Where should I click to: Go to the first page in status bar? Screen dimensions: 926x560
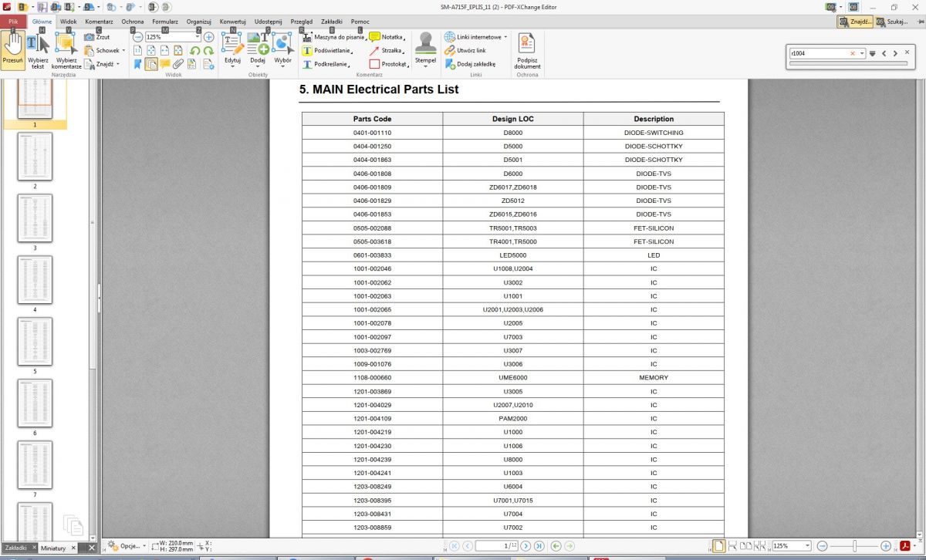point(453,546)
